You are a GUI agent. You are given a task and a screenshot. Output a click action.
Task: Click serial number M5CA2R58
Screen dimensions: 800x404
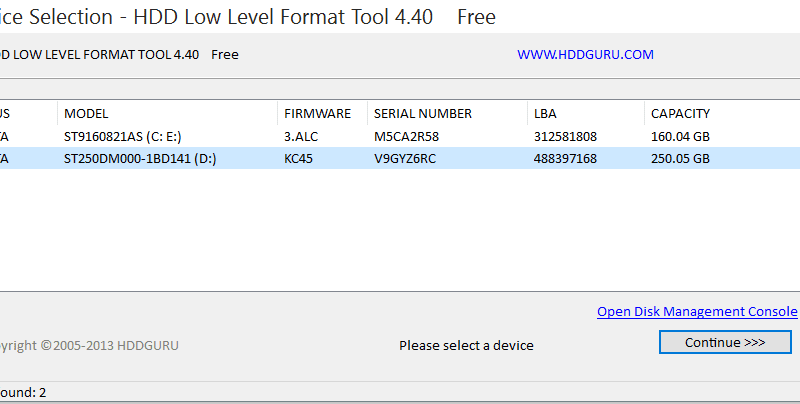pyautogui.click(x=406, y=137)
